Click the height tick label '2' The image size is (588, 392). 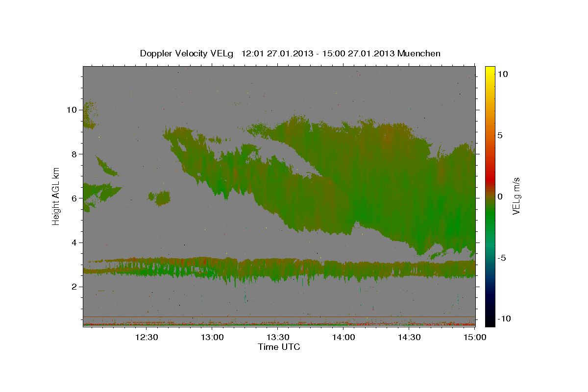click(74, 287)
